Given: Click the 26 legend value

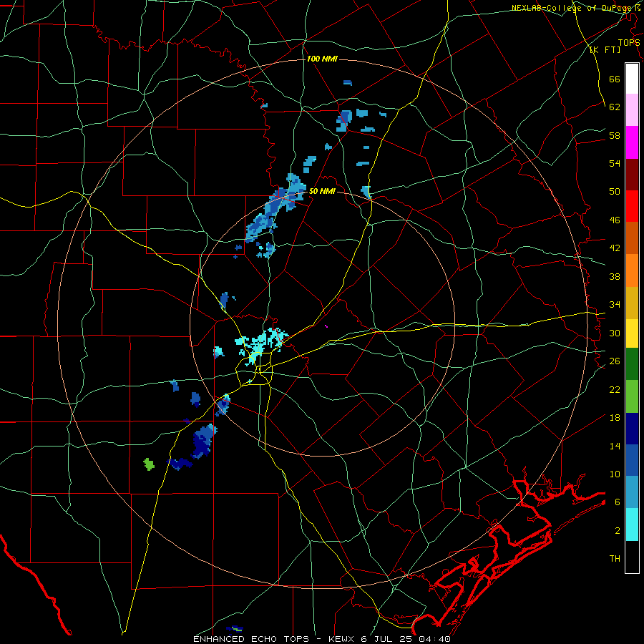Looking at the screenshot, I should (615, 361).
